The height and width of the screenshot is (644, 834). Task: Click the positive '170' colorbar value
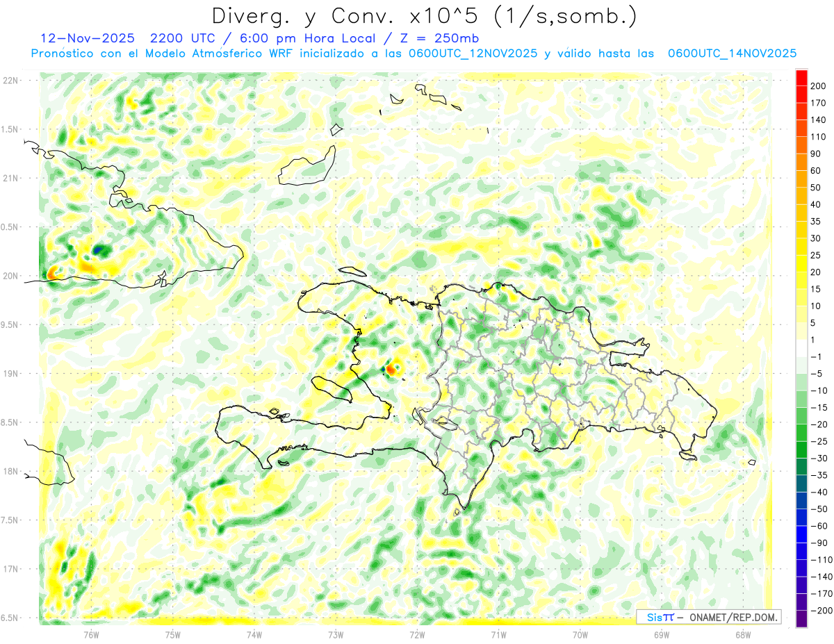click(x=819, y=104)
